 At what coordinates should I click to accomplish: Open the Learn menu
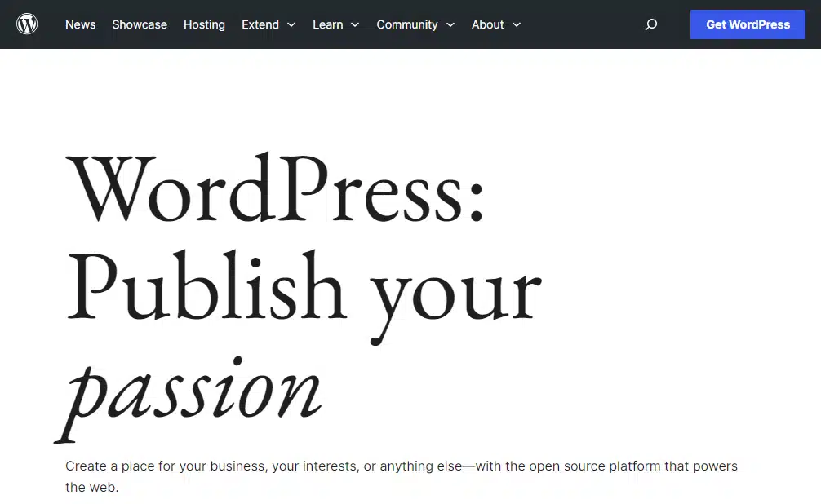point(328,24)
